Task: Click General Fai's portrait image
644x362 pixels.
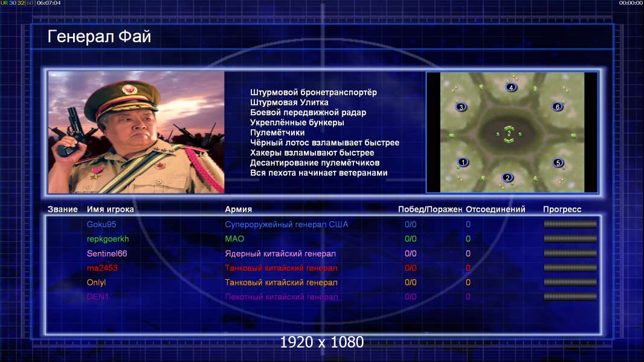Action: tap(137, 132)
